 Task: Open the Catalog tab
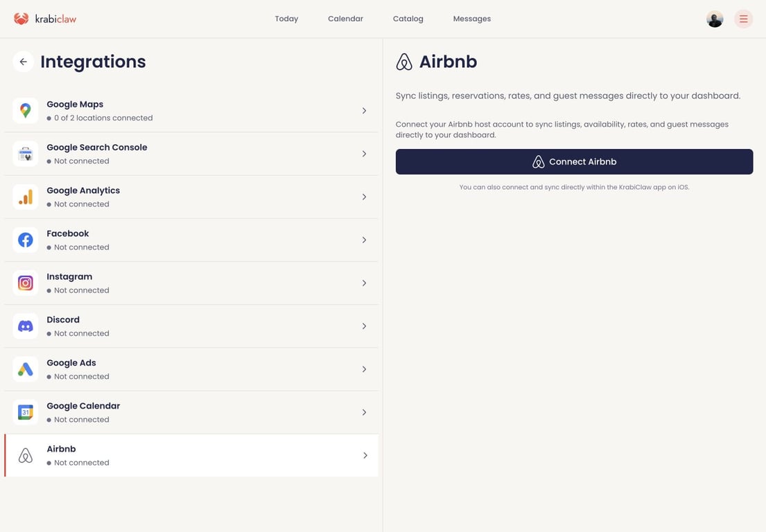tap(408, 19)
